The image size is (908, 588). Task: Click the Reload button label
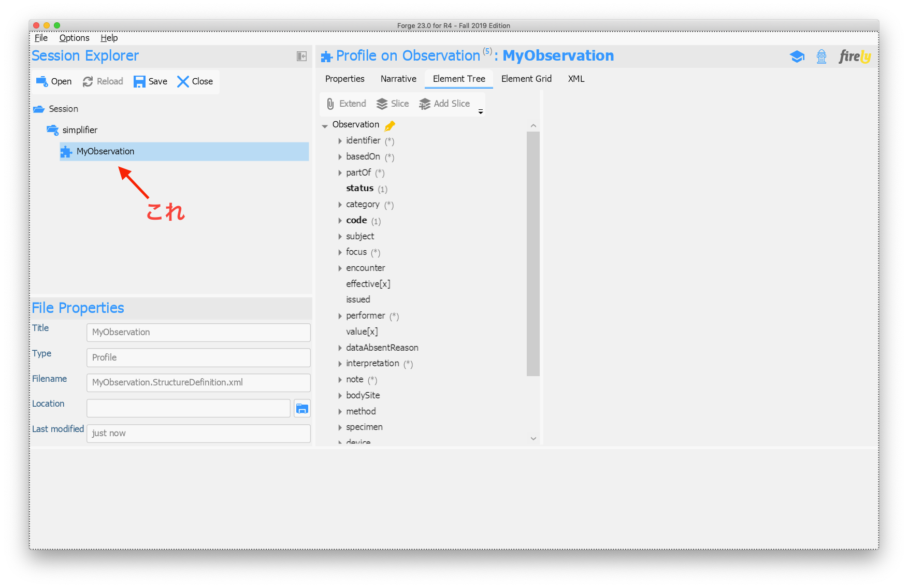(x=110, y=81)
